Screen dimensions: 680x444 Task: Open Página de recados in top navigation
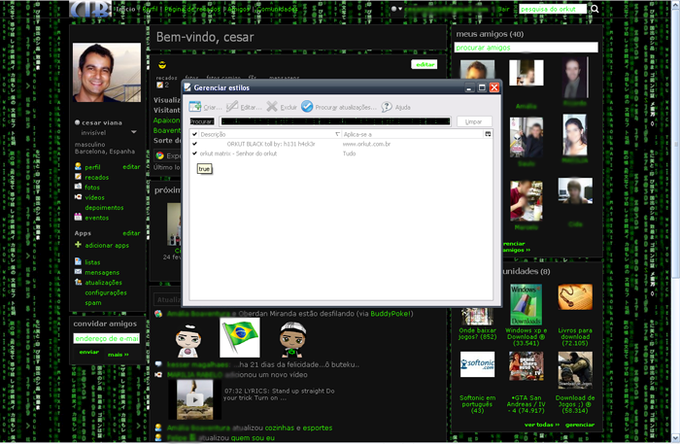click(x=192, y=9)
